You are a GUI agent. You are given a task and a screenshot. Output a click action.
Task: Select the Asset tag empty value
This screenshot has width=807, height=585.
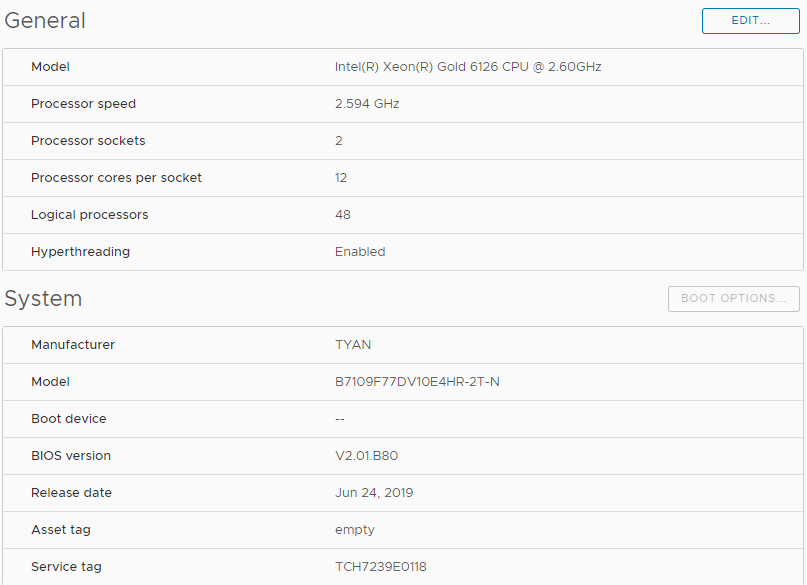pyautogui.click(x=355, y=530)
